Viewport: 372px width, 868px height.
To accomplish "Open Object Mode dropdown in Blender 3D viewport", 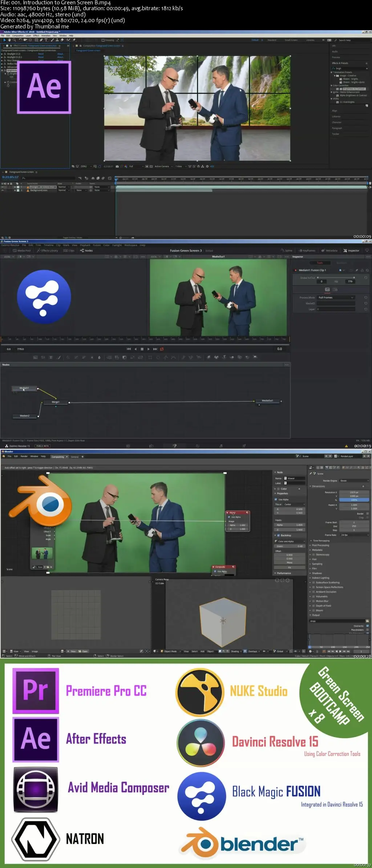I will click(x=170, y=651).
